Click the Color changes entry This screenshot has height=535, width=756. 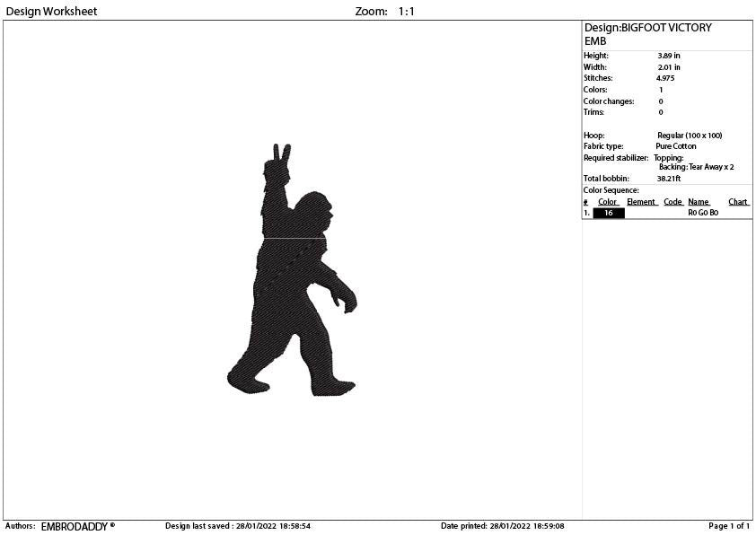[660, 101]
